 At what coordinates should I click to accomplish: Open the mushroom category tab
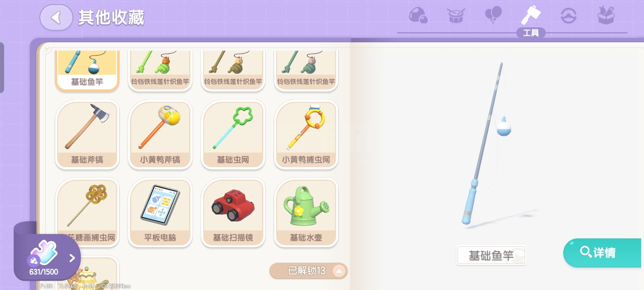point(418,16)
